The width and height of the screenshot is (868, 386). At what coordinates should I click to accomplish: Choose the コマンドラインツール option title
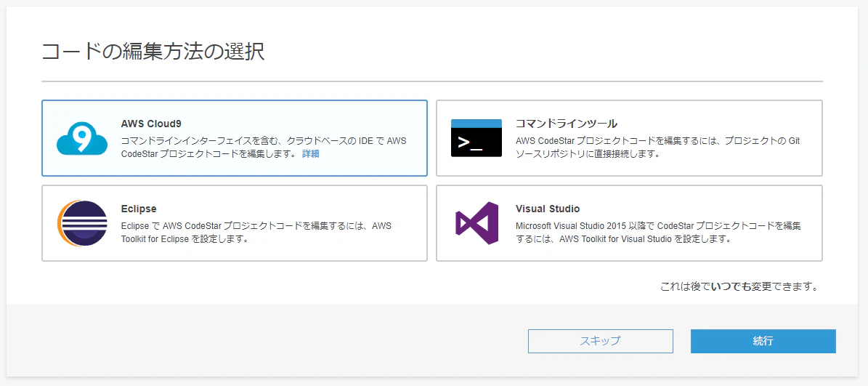(566, 124)
